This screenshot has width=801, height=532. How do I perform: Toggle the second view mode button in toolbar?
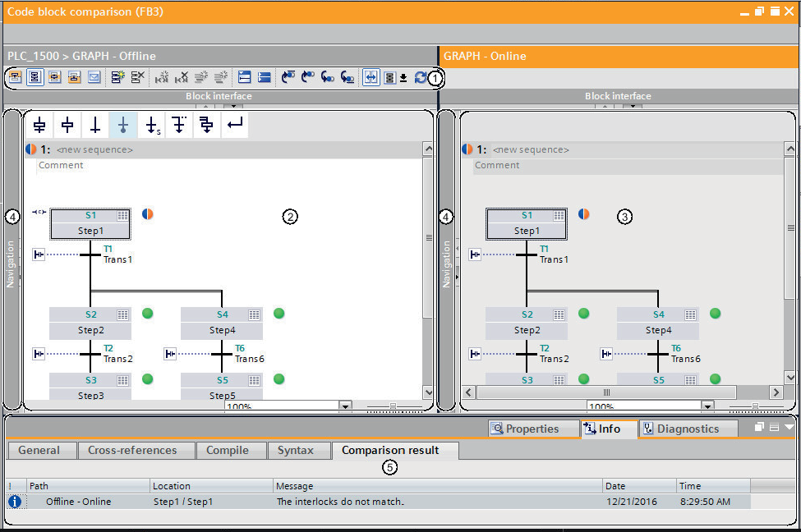(35, 77)
